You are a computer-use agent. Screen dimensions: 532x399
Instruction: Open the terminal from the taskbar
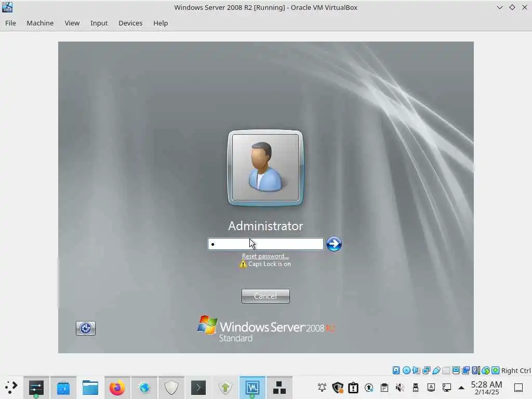coord(198,388)
